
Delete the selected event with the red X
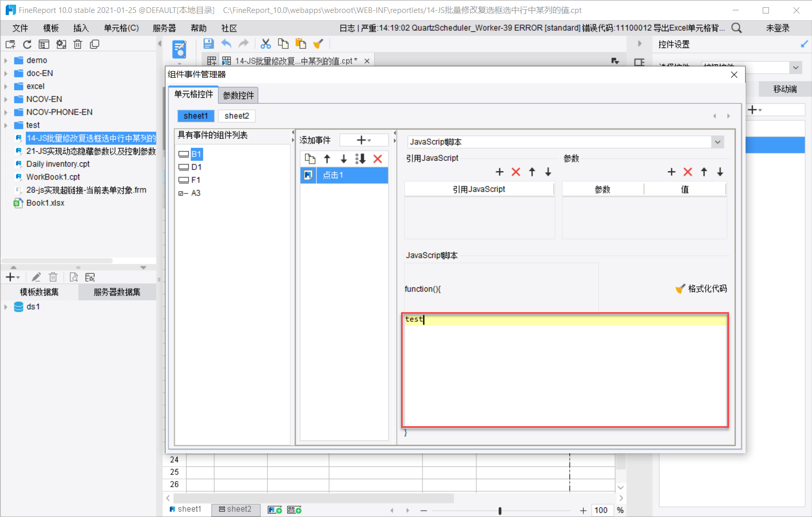(x=378, y=159)
